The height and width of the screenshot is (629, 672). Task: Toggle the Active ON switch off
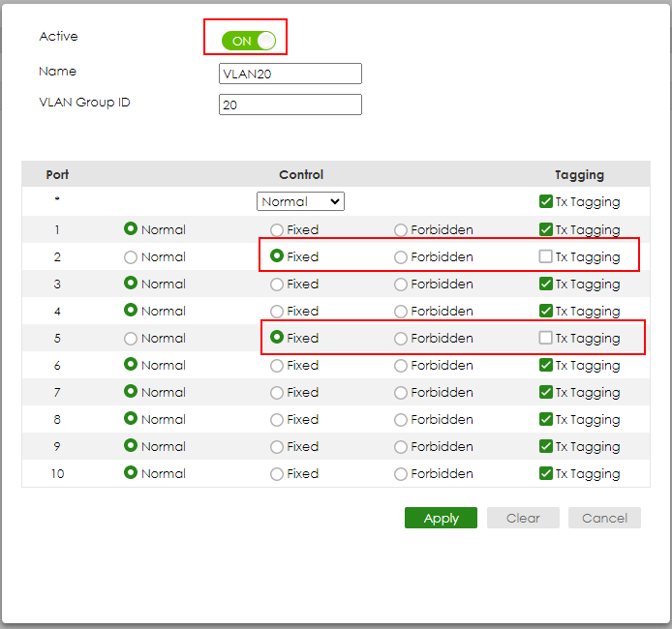(249, 41)
